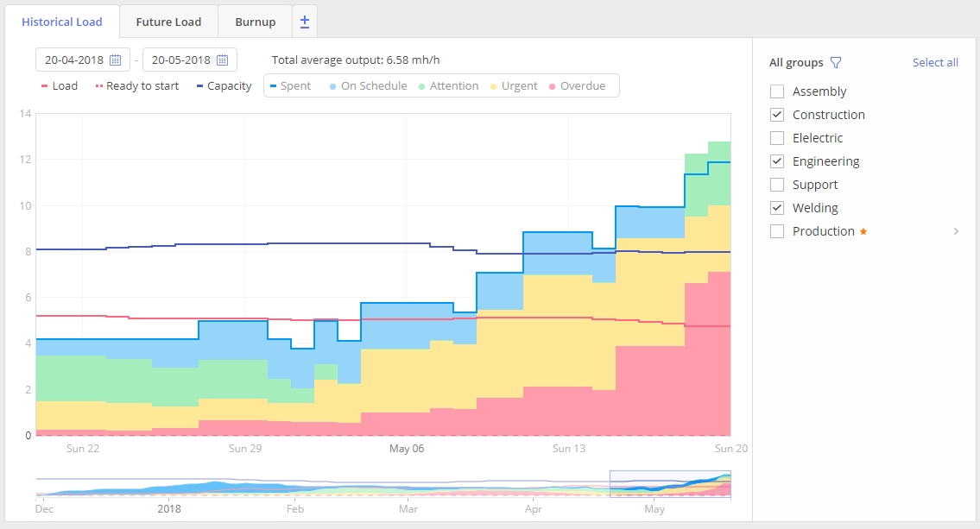This screenshot has height=529, width=980.
Task: Open the end date calendar picker icon
Action: tap(223, 60)
